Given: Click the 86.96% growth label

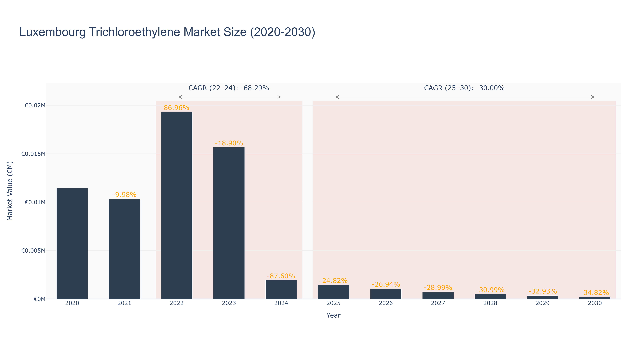Looking at the screenshot, I should [177, 108].
